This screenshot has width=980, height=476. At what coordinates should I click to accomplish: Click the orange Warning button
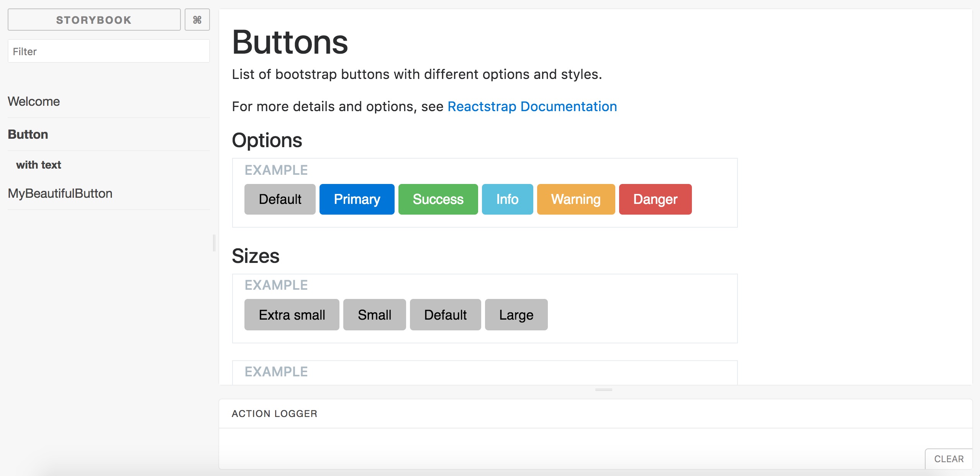click(576, 199)
